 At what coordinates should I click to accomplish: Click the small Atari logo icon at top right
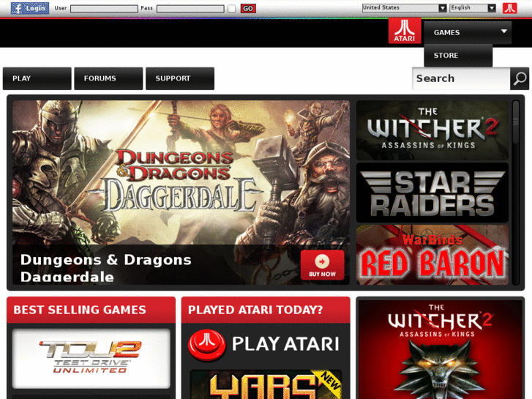509,8
